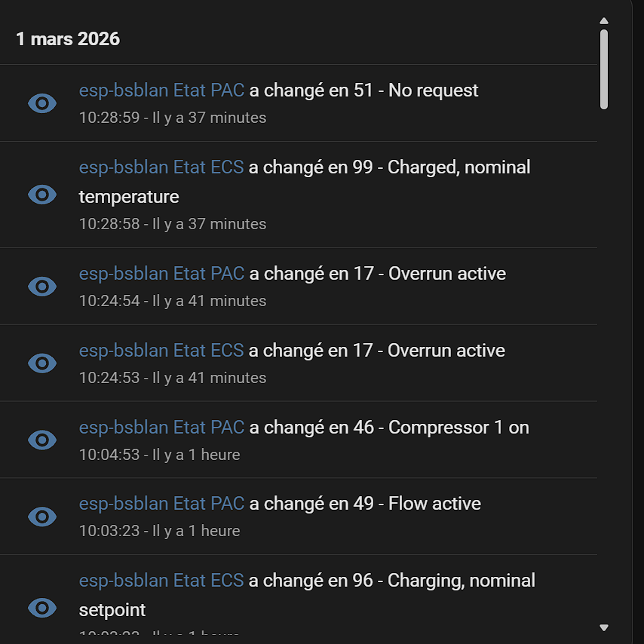Click eye icon for "96 - Charging, nominal setpoint"
This screenshot has width=644, height=644.
[x=42, y=608]
